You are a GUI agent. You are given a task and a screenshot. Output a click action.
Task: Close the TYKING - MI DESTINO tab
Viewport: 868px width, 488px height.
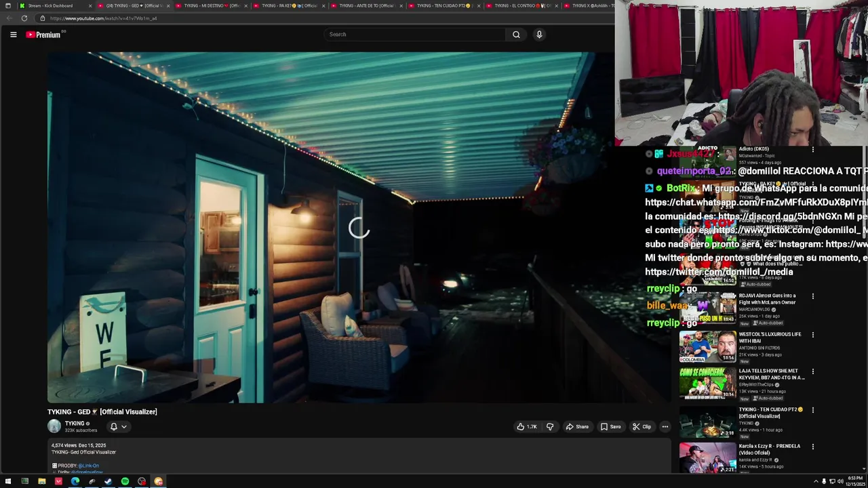[245, 5]
